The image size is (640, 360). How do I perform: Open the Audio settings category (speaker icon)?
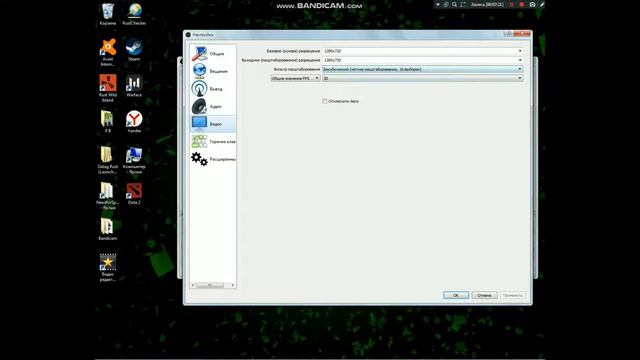213,106
